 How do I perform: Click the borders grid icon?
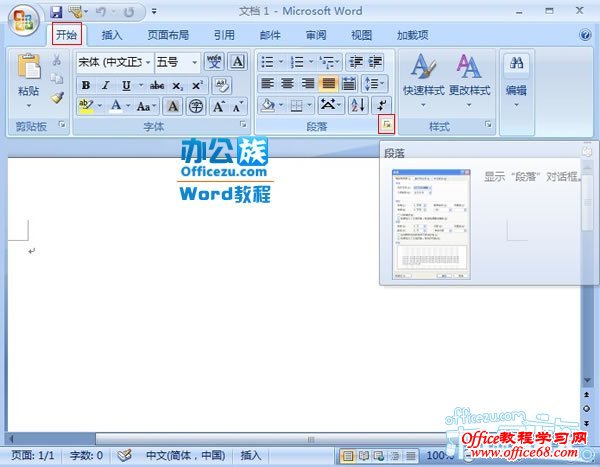pos(297,105)
